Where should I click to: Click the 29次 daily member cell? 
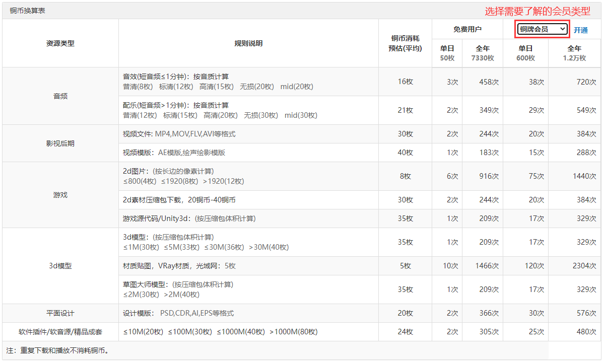[526, 110]
